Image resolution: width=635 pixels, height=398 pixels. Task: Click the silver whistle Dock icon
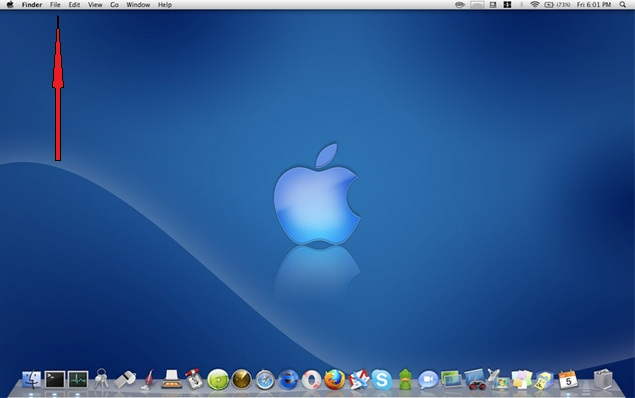click(125, 380)
